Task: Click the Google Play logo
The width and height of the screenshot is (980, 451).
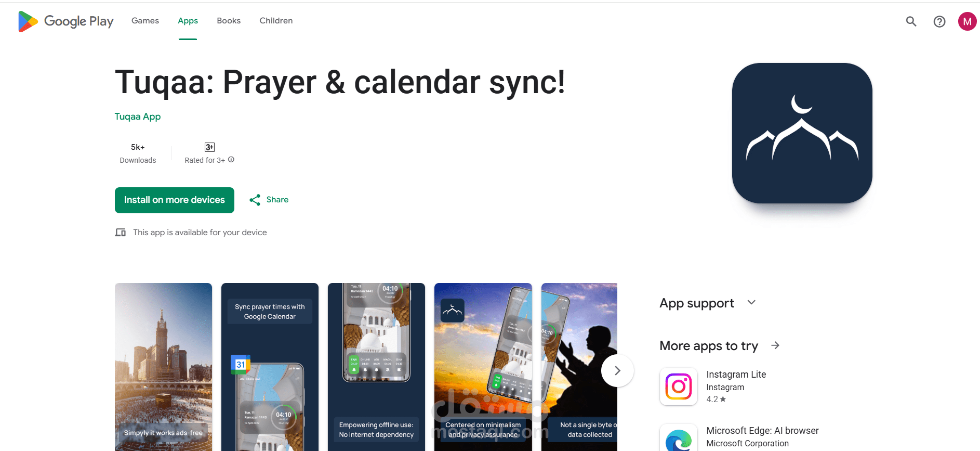Action: [65, 21]
